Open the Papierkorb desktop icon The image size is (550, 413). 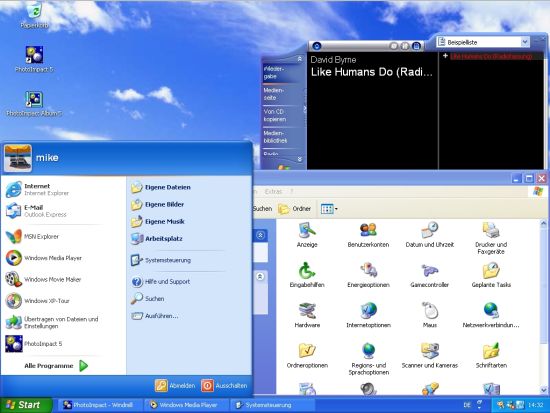pos(34,15)
